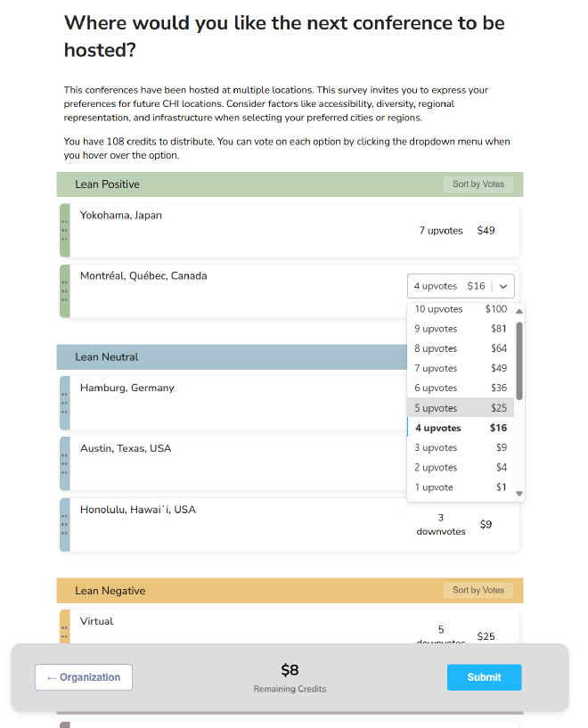Click the drag handle beside Honolulu, Hawai'i
The width and height of the screenshot is (588, 728).
(x=64, y=525)
